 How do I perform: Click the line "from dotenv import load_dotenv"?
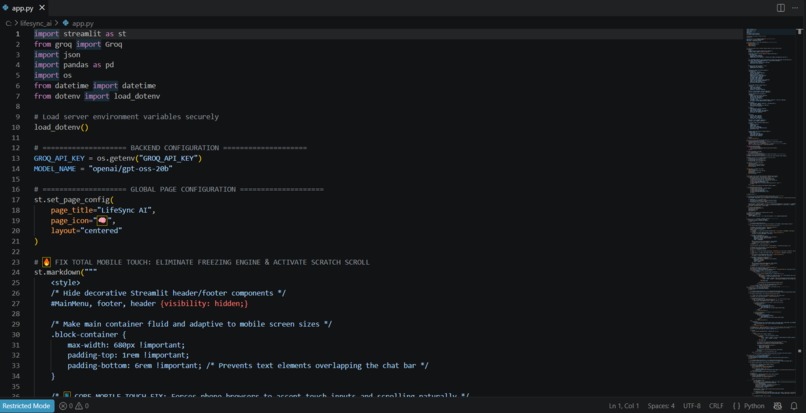click(x=97, y=96)
